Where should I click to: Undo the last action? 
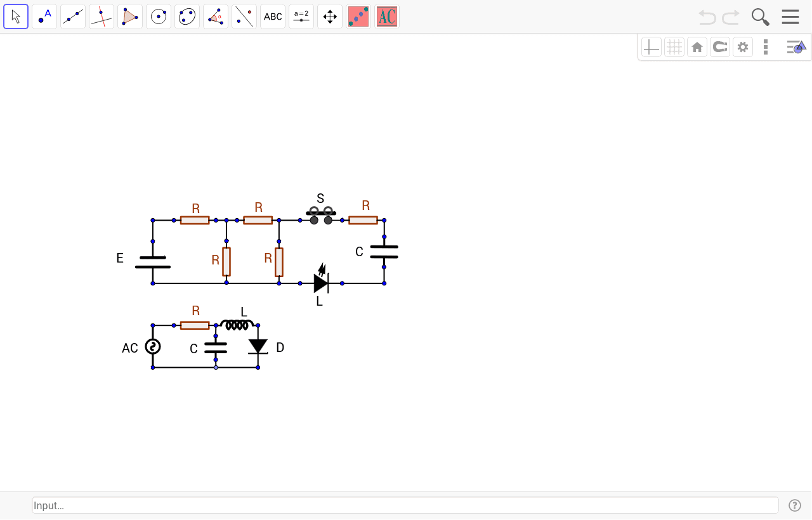coord(707,17)
